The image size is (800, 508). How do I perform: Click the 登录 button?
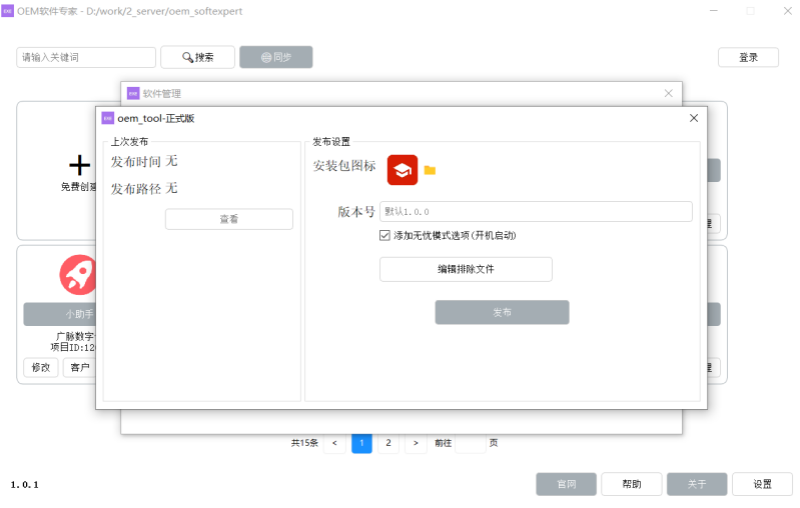pyautogui.click(x=748, y=57)
